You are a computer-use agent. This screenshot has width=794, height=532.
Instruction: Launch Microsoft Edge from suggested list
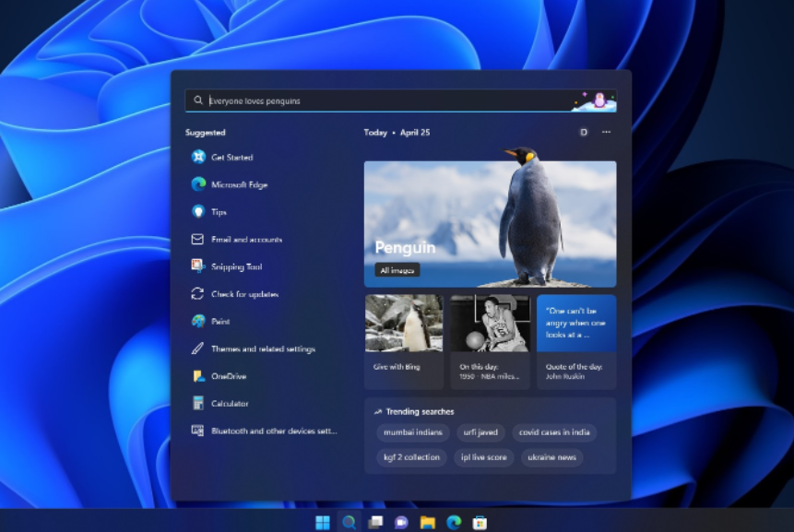click(239, 185)
